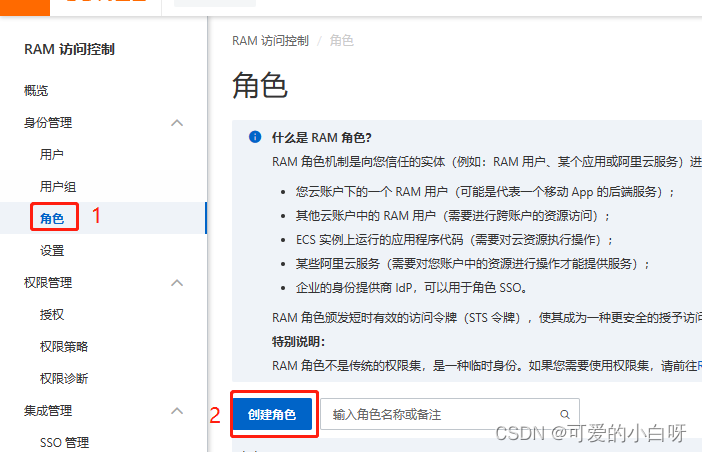This screenshot has width=702, height=452.
Task: Open the 用户组 user groups page
Action: tap(58, 187)
